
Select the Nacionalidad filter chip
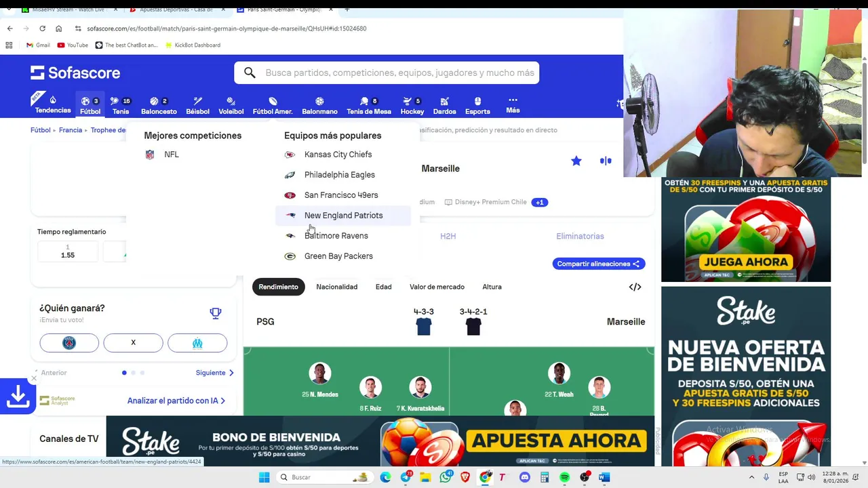click(x=336, y=287)
